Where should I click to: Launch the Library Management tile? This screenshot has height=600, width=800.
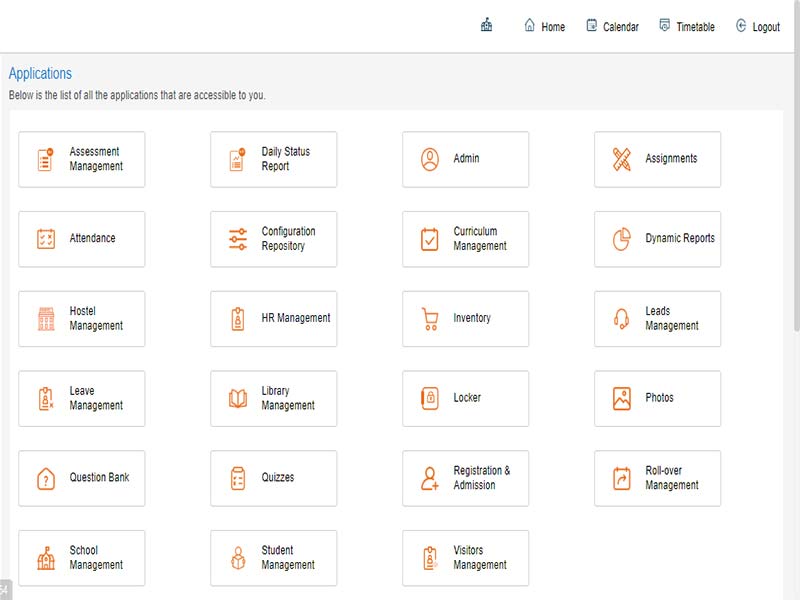[273, 398]
